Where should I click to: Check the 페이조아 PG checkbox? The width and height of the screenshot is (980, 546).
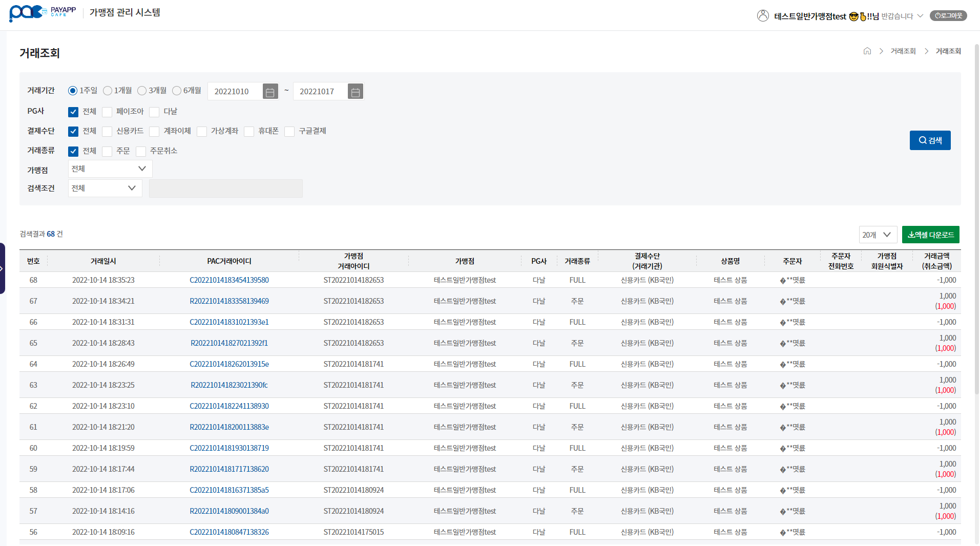tap(107, 112)
